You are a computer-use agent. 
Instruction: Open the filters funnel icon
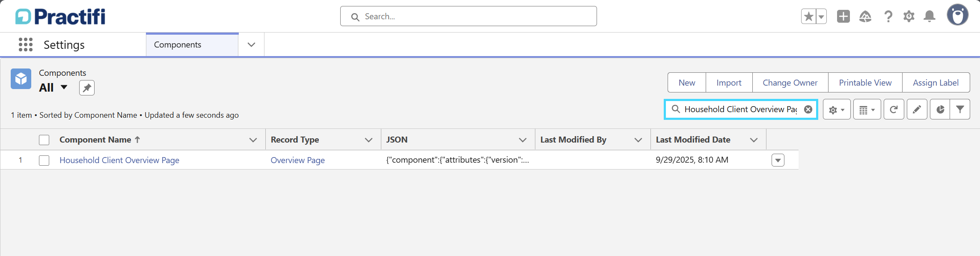(x=960, y=110)
